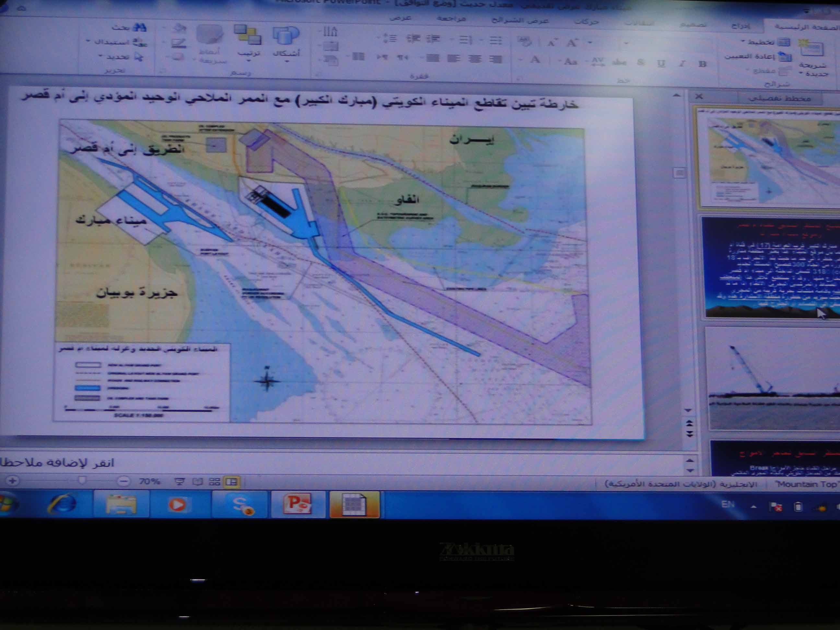840x630 pixels.
Task: Toggle Bold (B) formatting
Action: 702,64
